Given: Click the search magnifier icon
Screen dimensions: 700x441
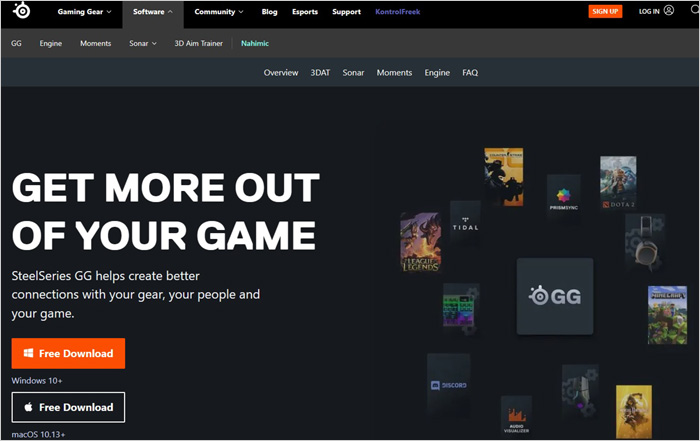Looking at the screenshot, I should click(x=695, y=10).
